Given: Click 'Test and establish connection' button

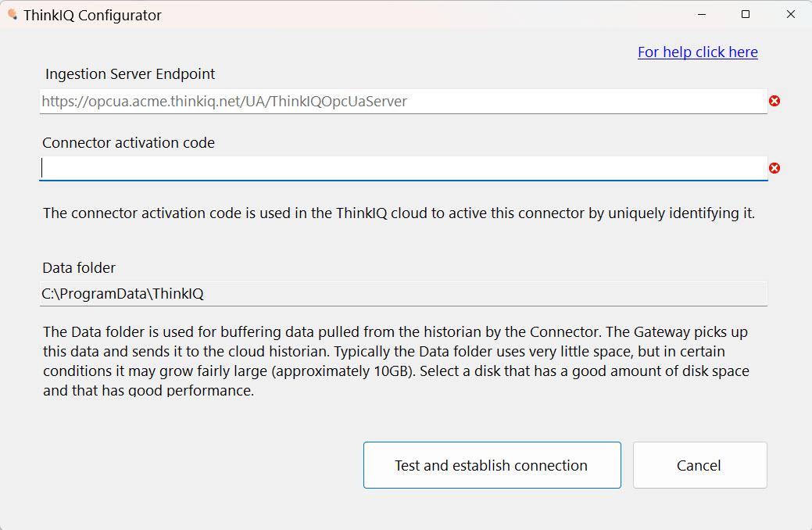Looking at the screenshot, I should point(492,464).
